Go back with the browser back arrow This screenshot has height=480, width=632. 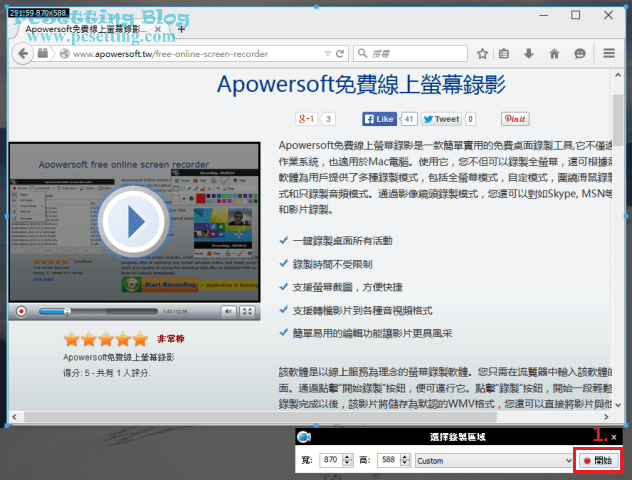pyautogui.click(x=23, y=54)
